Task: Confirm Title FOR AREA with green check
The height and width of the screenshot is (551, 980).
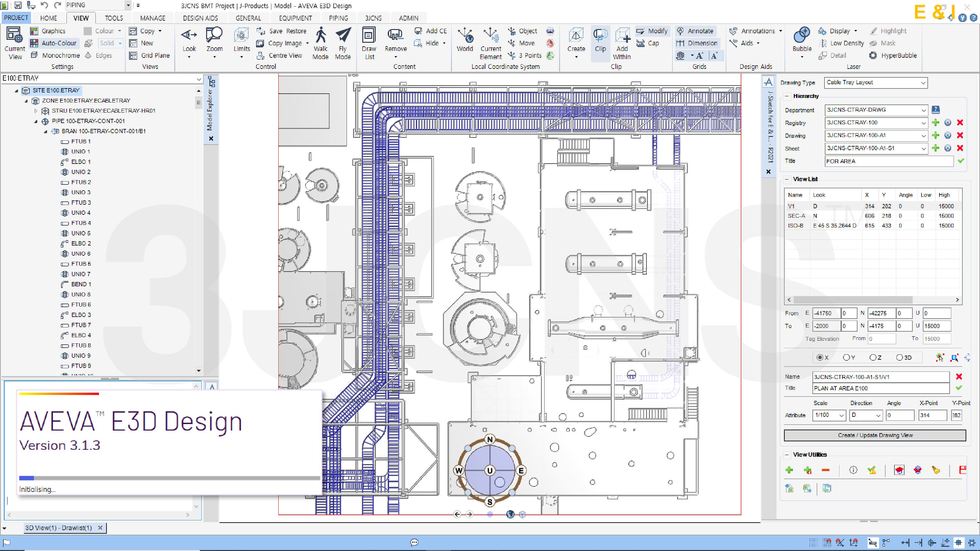Action: pos(961,161)
